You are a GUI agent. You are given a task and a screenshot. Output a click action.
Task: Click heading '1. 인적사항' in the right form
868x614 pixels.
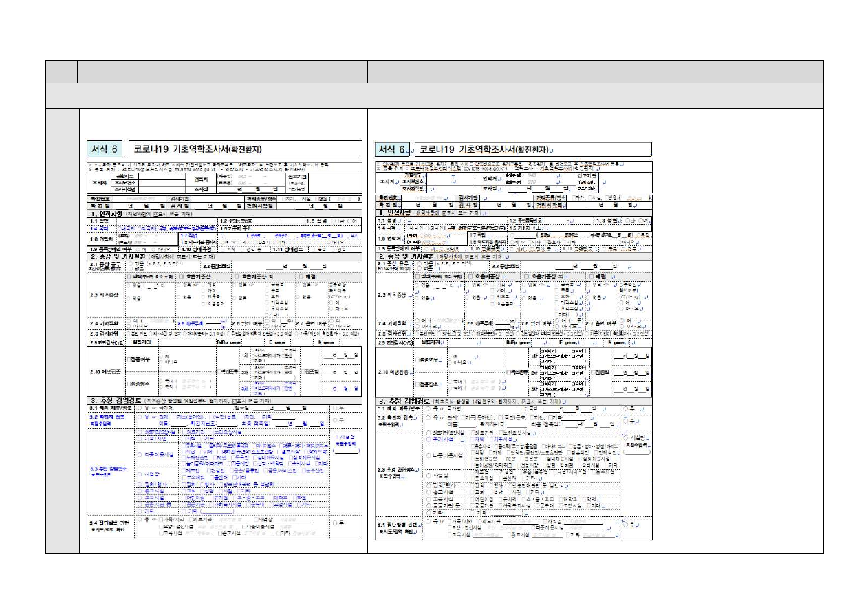(395, 213)
